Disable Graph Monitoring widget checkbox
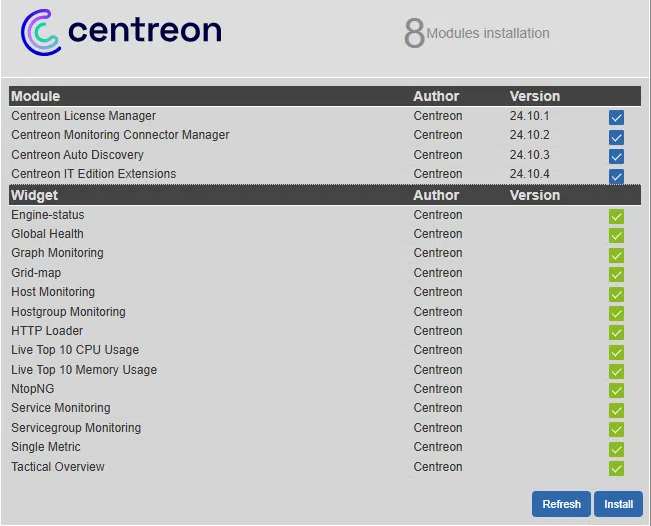This screenshot has width=651, height=526. point(616,255)
